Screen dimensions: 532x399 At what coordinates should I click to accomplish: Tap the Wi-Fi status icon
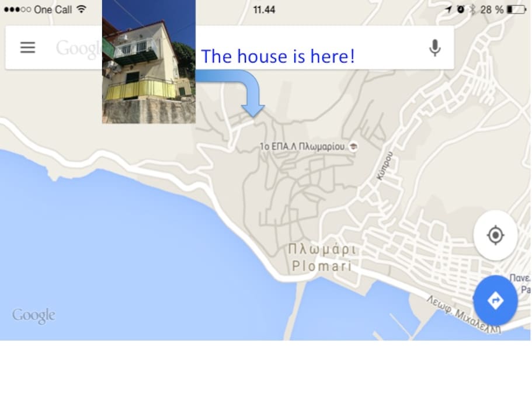pos(81,9)
